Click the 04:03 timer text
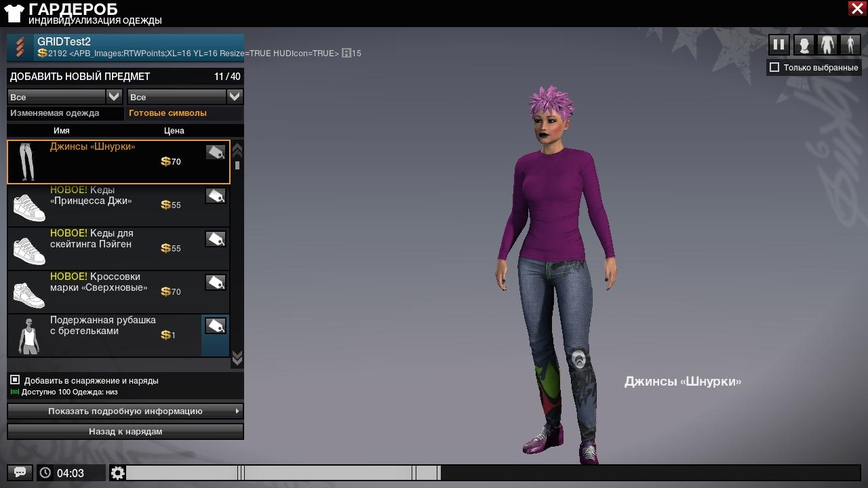The image size is (868, 488). click(71, 473)
